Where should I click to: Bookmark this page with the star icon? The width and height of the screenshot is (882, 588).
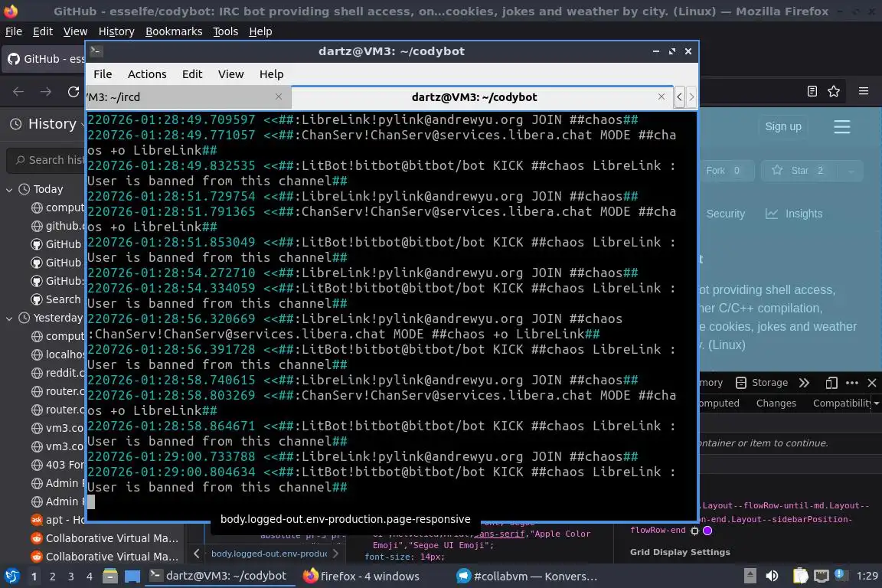[x=834, y=91]
